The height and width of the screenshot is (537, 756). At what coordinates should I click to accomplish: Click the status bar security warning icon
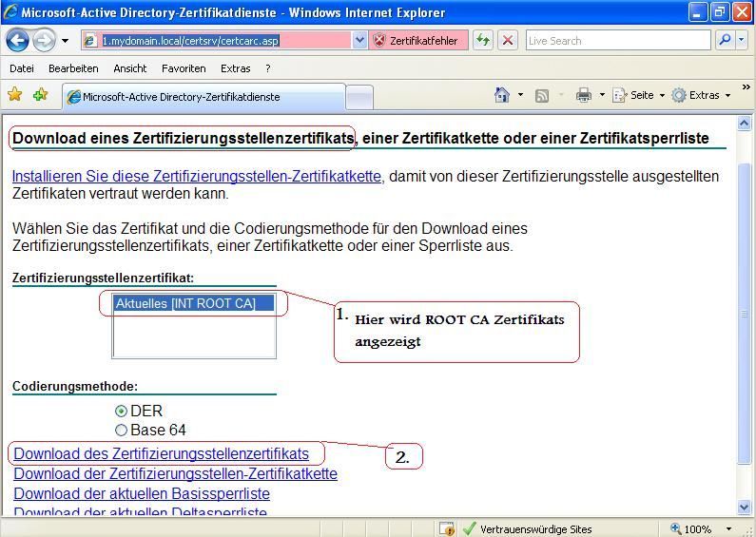pyautogui.click(x=446, y=528)
